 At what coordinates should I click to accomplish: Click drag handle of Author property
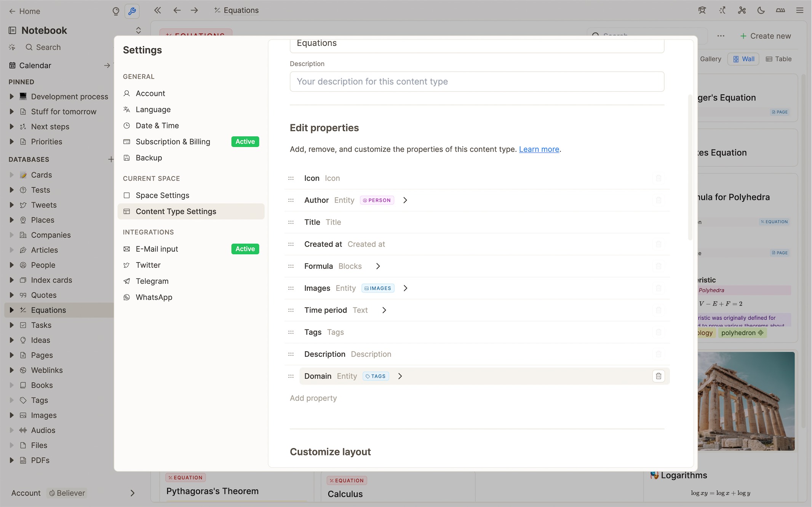[291, 200]
